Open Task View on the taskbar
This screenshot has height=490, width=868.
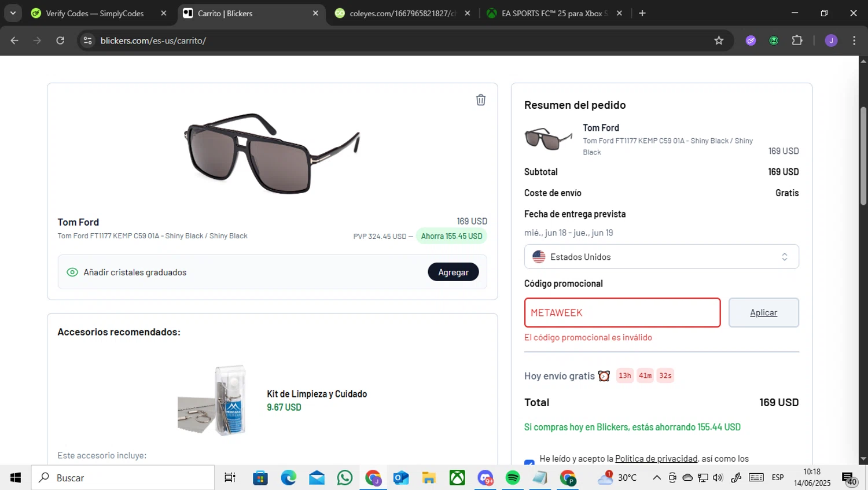230,478
